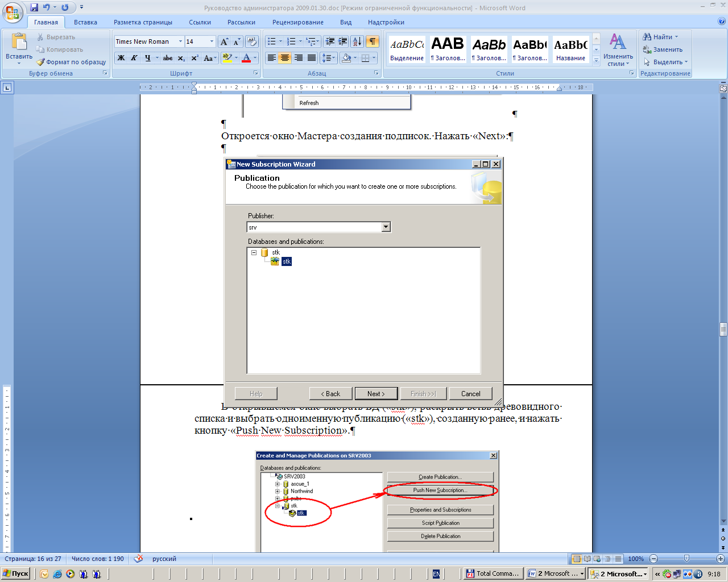Open the Изменить стили change styles menu

pyautogui.click(x=618, y=50)
